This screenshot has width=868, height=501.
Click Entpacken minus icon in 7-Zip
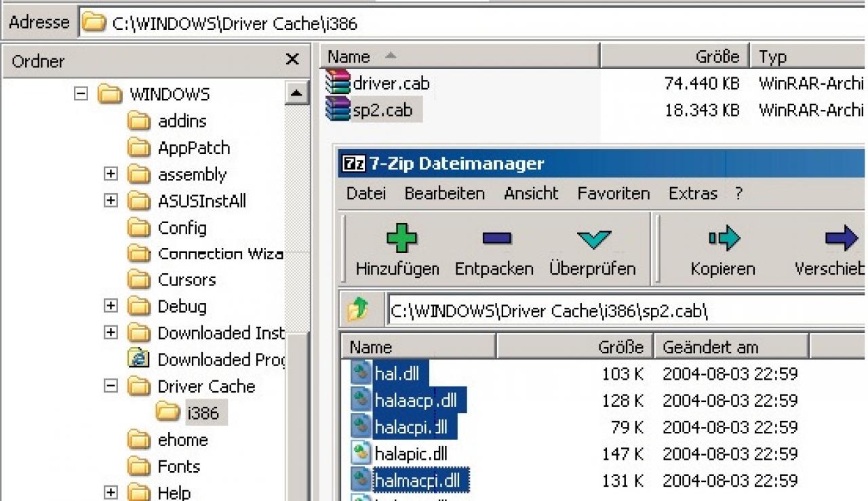pos(496,239)
